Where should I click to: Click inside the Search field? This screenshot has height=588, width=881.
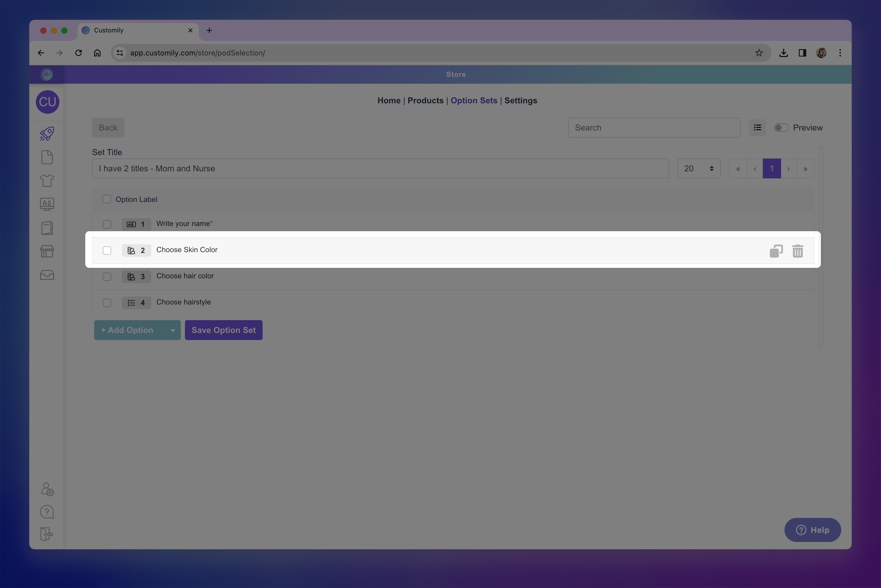[x=654, y=127]
